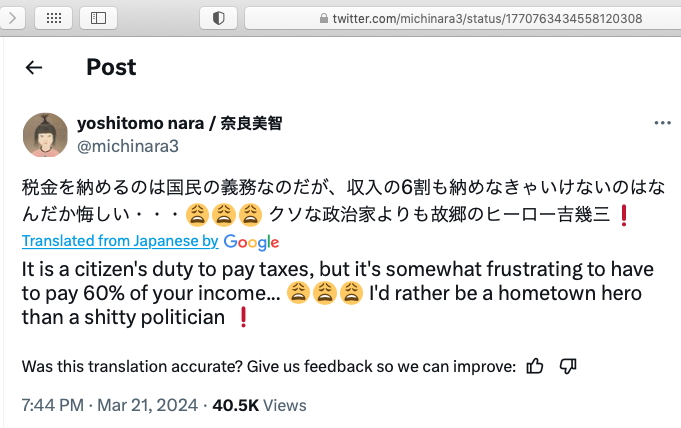The width and height of the screenshot is (681, 428).
Task: Open the tab overview grid button
Action: coord(51,18)
